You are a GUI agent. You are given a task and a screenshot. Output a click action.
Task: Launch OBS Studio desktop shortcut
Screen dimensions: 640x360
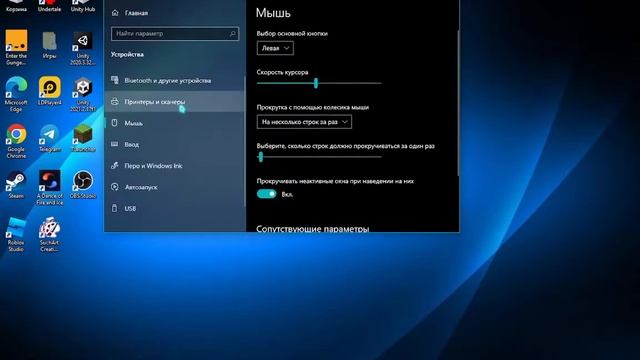click(x=82, y=184)
